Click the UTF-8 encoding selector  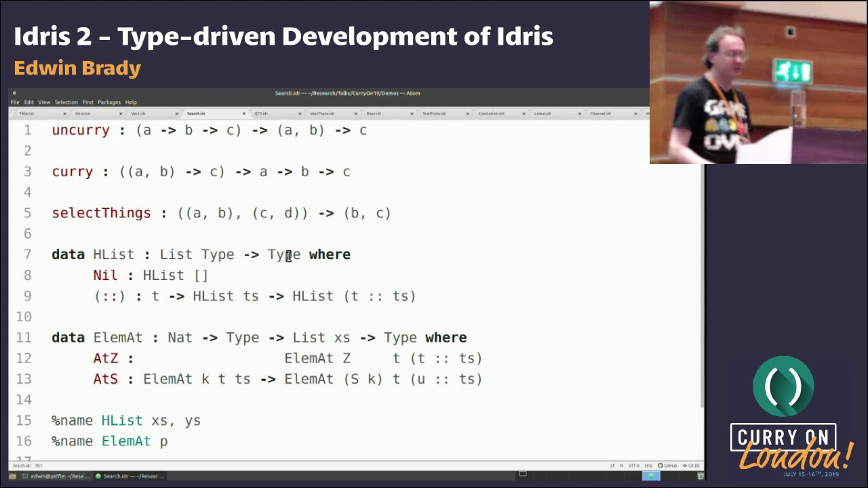[634, 466]
